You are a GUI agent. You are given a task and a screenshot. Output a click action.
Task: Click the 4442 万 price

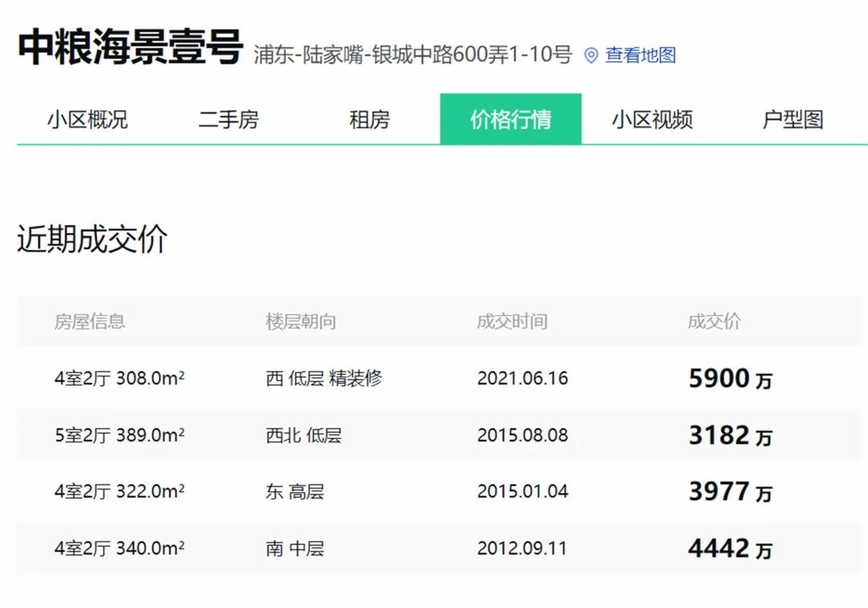(x=730, y=548)
